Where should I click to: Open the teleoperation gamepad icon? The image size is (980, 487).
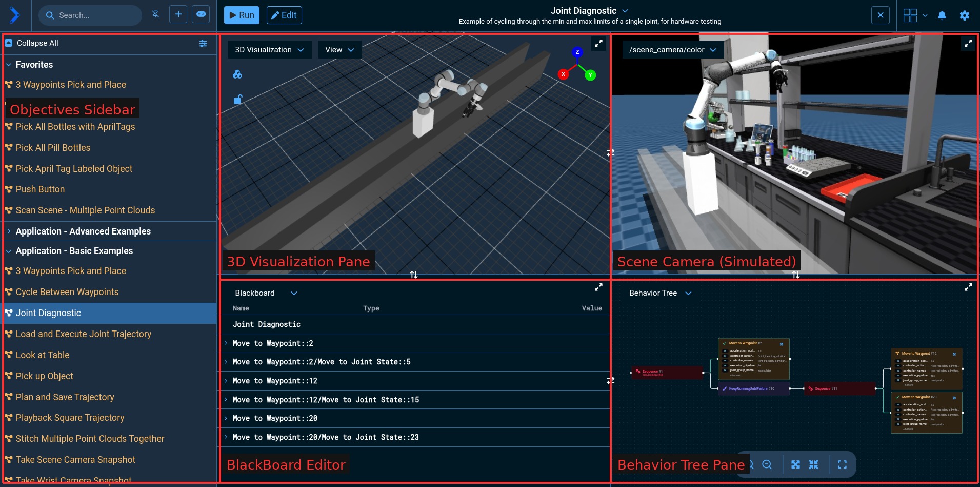(x=201, y=14)
